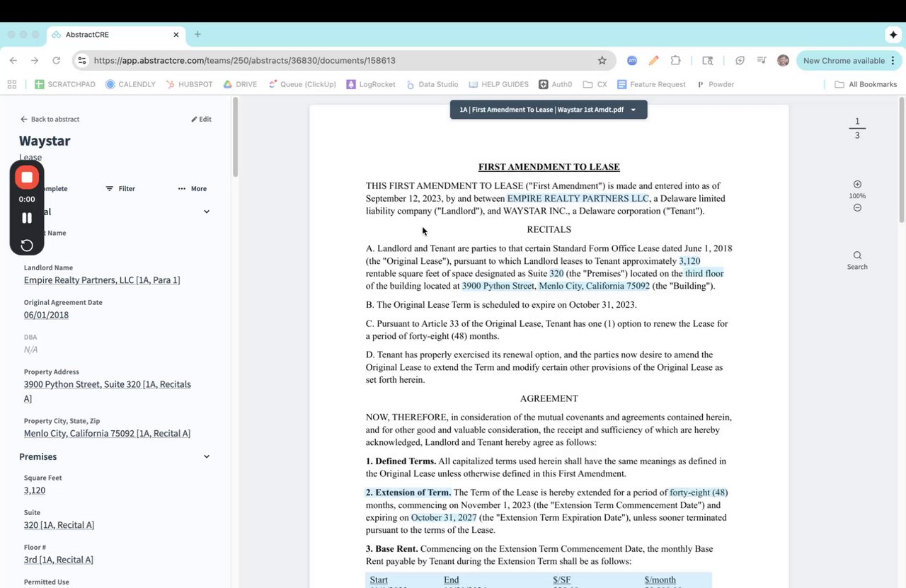Open the All Bookmarks folder
This screenshot has width=906, height=588.
pos(866,84)
